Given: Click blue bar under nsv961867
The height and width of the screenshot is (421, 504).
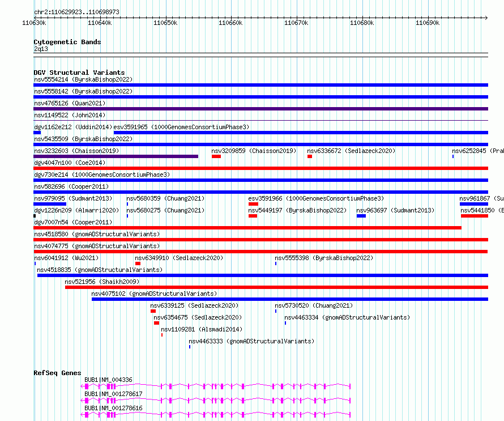Looking at the screenshot, I should pos(474,204).
